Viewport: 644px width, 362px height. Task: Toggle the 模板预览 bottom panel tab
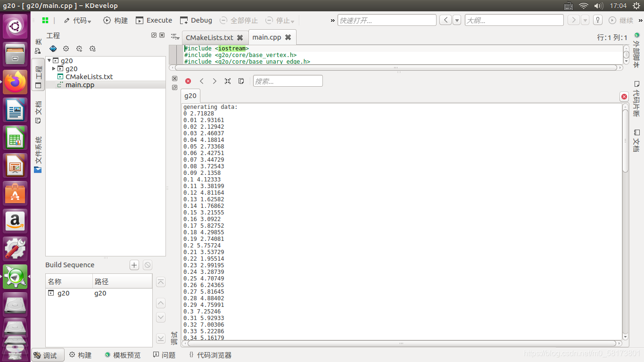[x=123, y=355]
